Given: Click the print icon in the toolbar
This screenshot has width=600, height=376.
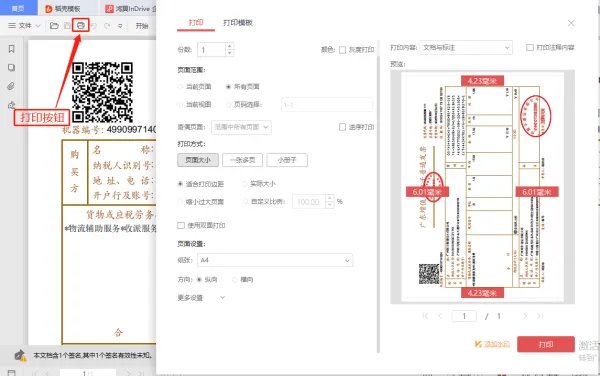Looking at the screenshot, I should click(80, 25).
